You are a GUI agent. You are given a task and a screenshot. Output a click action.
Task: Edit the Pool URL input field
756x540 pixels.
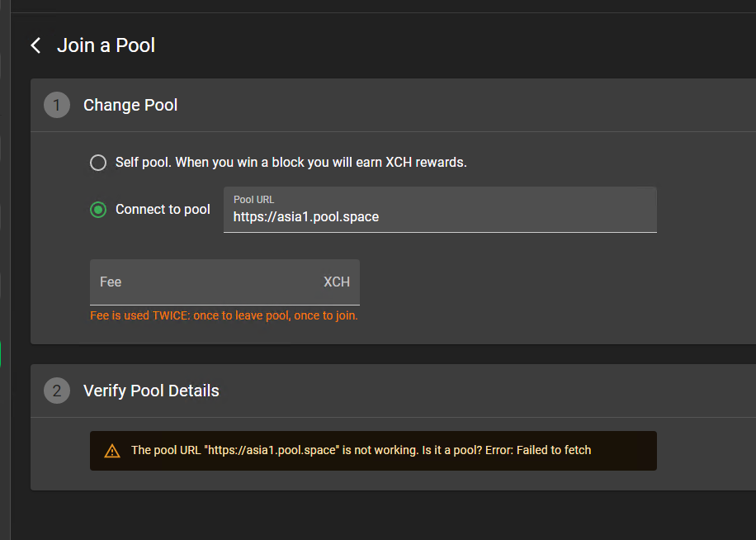[440, 210]
